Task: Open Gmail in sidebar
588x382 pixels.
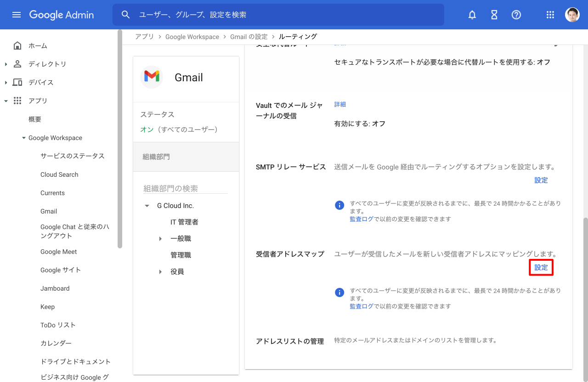Action: (x=49, y=211)
